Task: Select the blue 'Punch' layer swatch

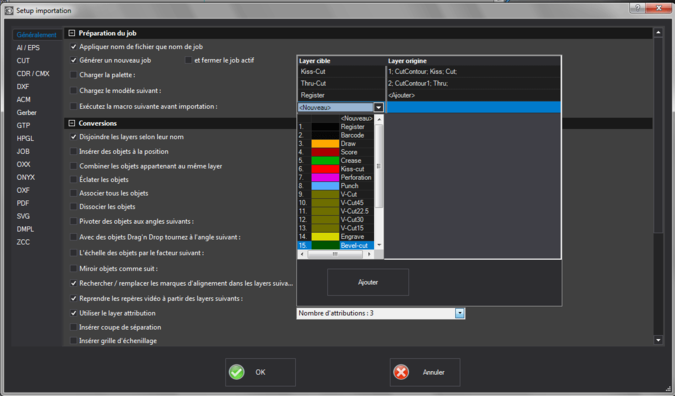Action: tap(325, 186)
